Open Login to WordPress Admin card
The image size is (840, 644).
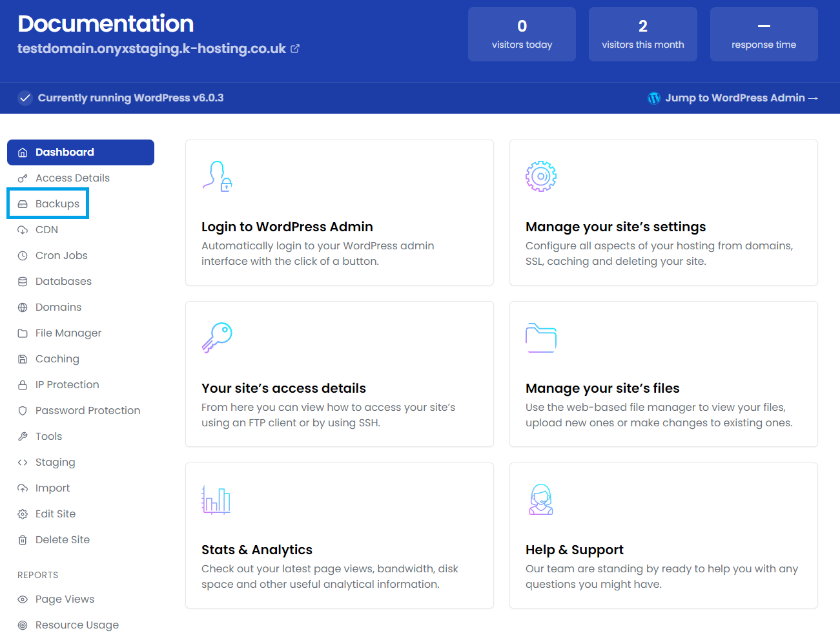(x=340, y=213)
